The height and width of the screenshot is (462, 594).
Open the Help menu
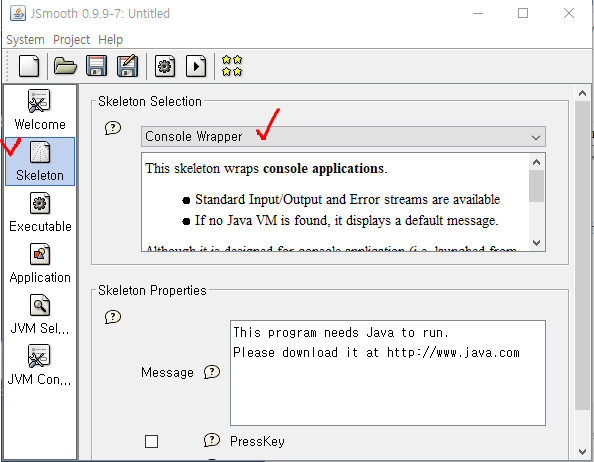click(110, 39)
